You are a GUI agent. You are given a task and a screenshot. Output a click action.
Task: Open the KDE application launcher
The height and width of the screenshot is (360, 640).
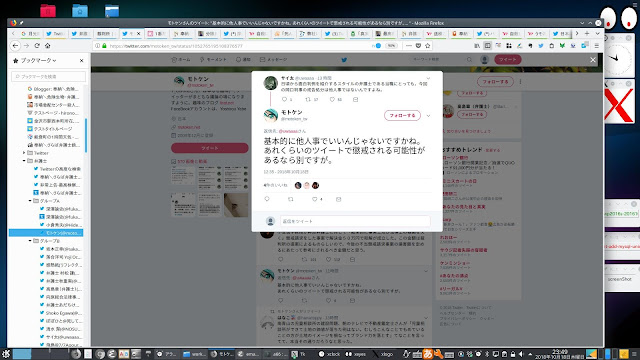tap(6, 354)
